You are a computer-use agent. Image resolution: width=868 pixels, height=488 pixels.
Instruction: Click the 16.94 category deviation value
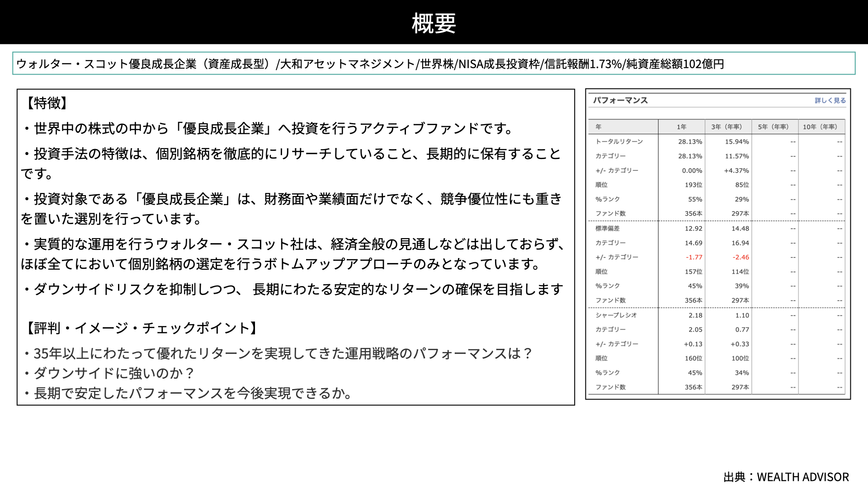tap(740, 243)
